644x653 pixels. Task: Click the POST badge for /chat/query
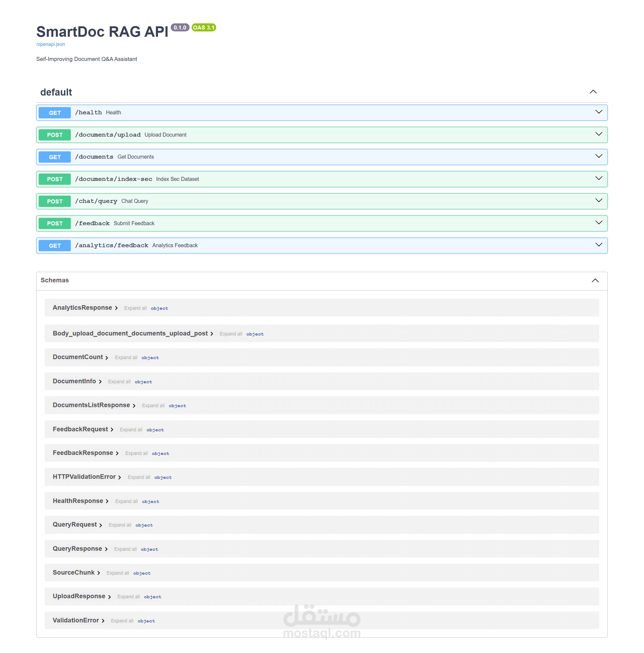pos(55,202)
